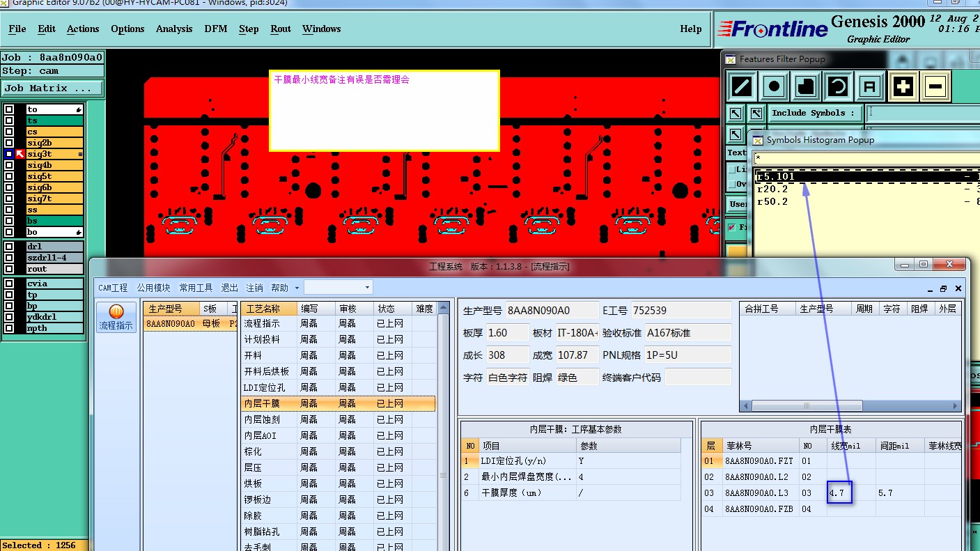Viewport: 980px width, 551px height.
Task: Open the empty combo box in 工程系统 toolbar
Action: click(x=339, y=287)
